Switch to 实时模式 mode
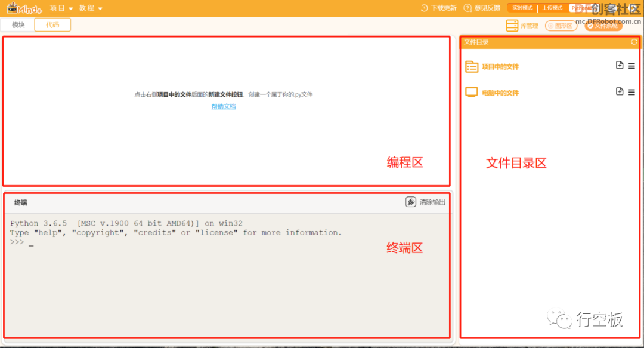 pos(522,8)
